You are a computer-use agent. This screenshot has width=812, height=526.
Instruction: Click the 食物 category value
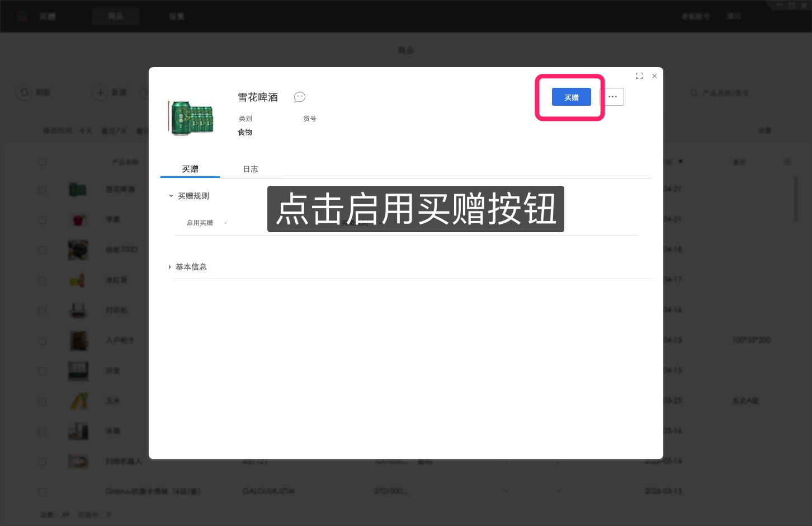(245, 132)
